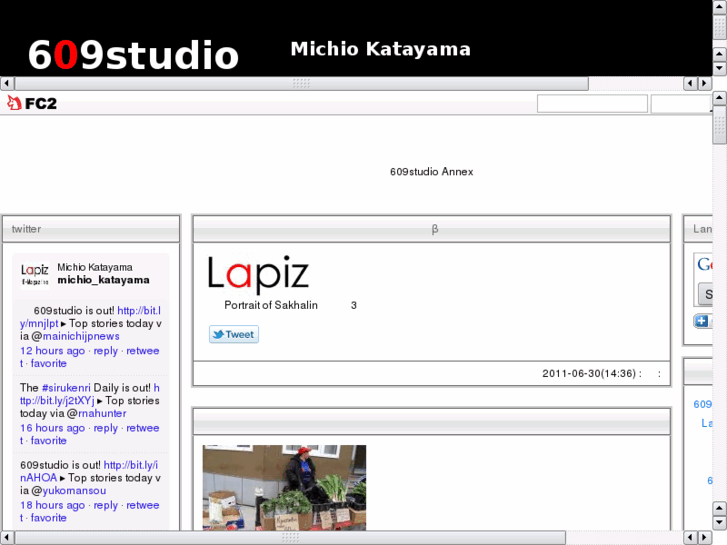Image resolution: width=727 pixels, height=545 pixels.
Task: Open the #sirukenri hashtag link
Action: (x=66, y=387)
